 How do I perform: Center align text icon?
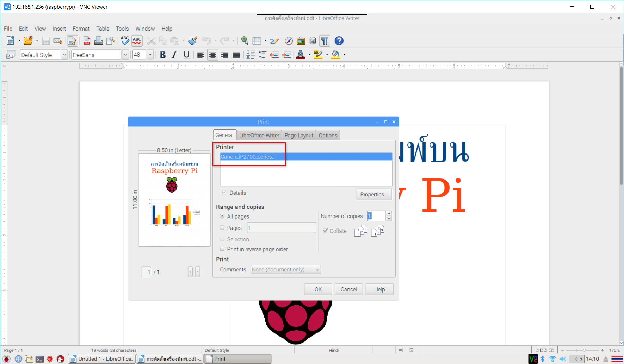212,55
